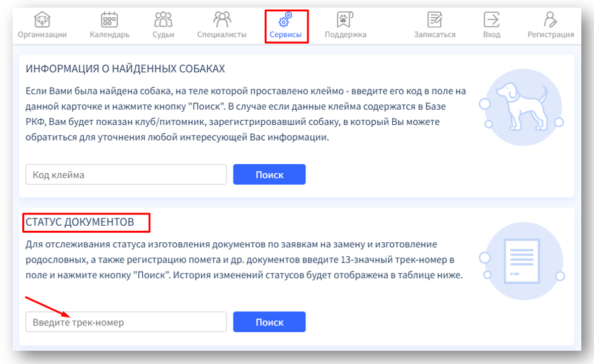Focus the 'Код клейма' input field

(126, 175)
